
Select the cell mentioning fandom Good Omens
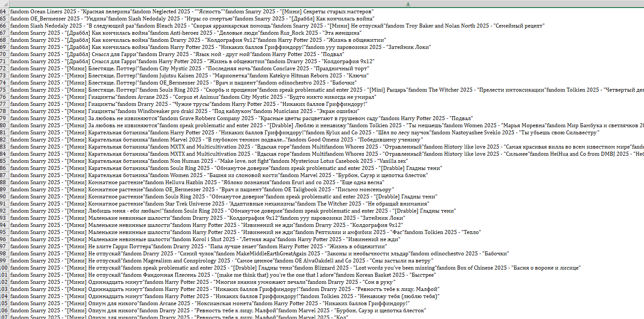point(326,140)
